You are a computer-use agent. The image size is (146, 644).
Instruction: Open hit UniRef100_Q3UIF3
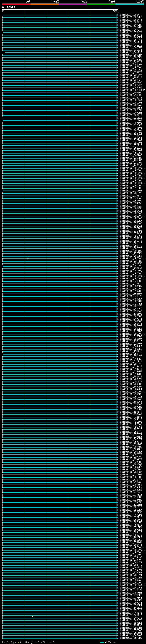[131, 108]
